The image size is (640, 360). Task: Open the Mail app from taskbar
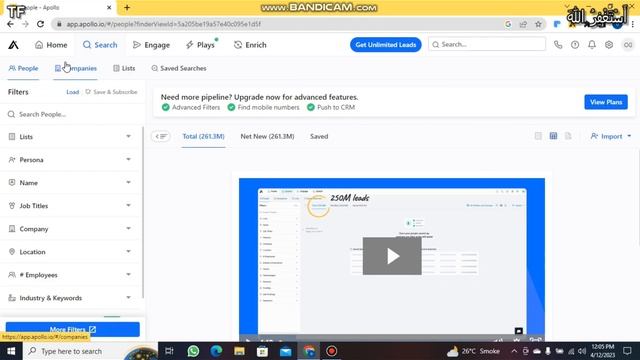(x=286, y=351)
